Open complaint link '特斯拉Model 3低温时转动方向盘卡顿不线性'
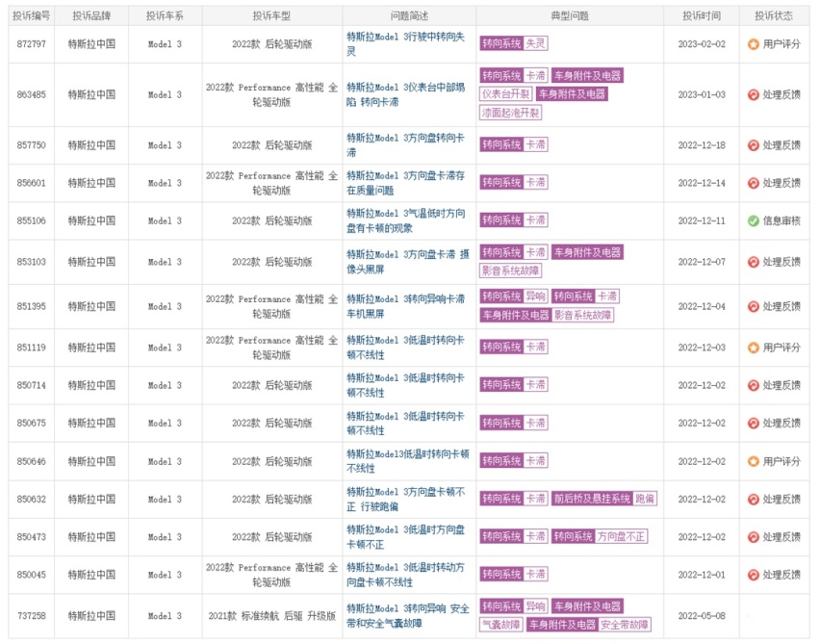Viewport: 820px width, 644px height. (x=405, y=575)
